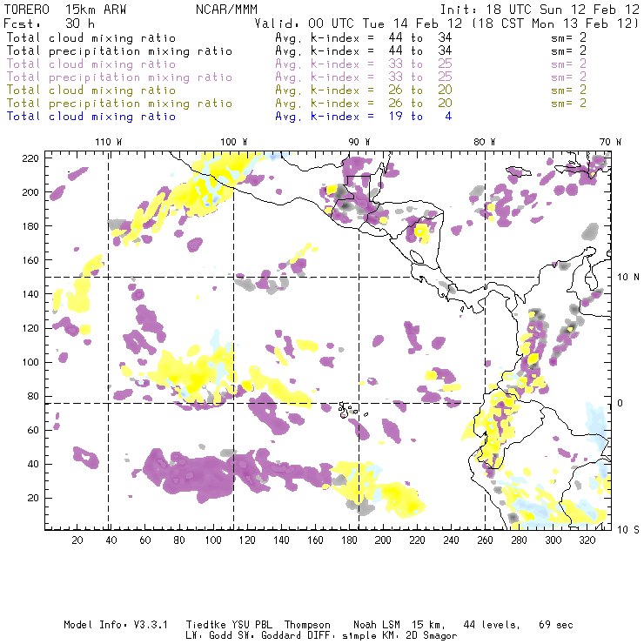Select the "80 W" longitude label
The width and height of the screenshot is (644, 644).
point(485,142)
